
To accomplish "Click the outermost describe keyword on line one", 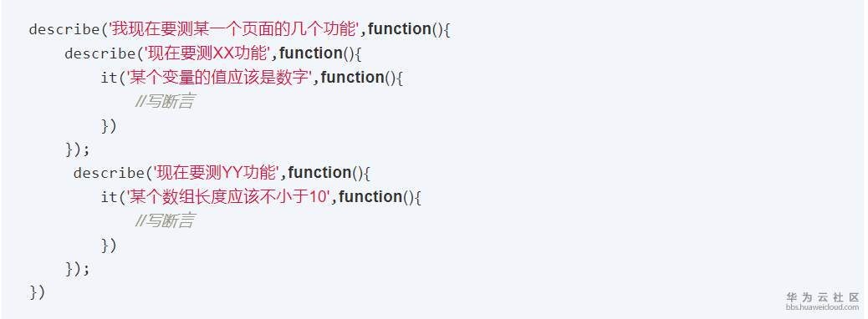I will coord(64,29).
